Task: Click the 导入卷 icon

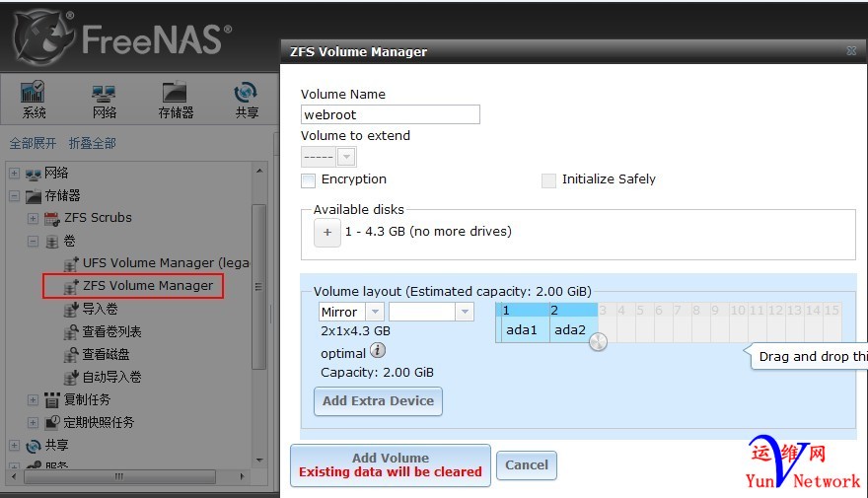Action: point(71,310)
